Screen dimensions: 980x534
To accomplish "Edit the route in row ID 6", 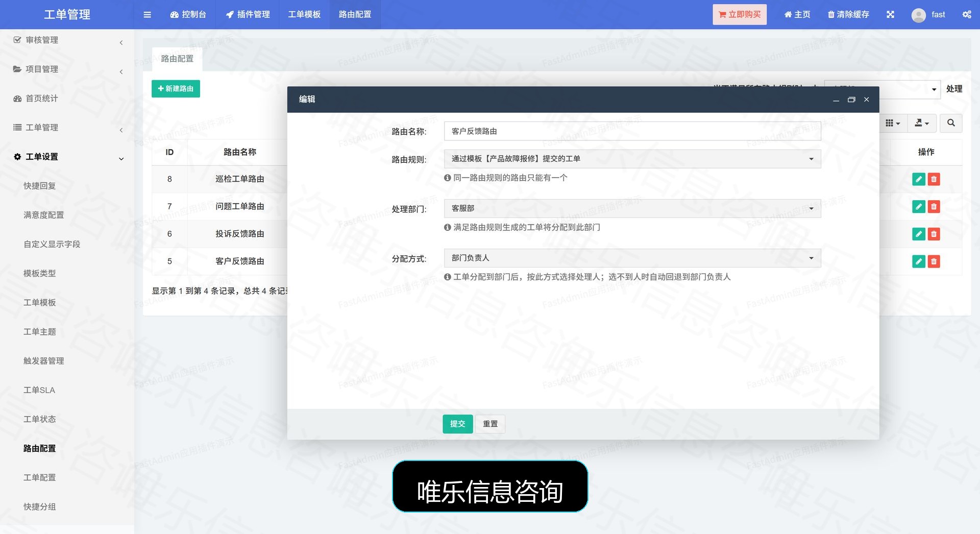I will 918,234.
